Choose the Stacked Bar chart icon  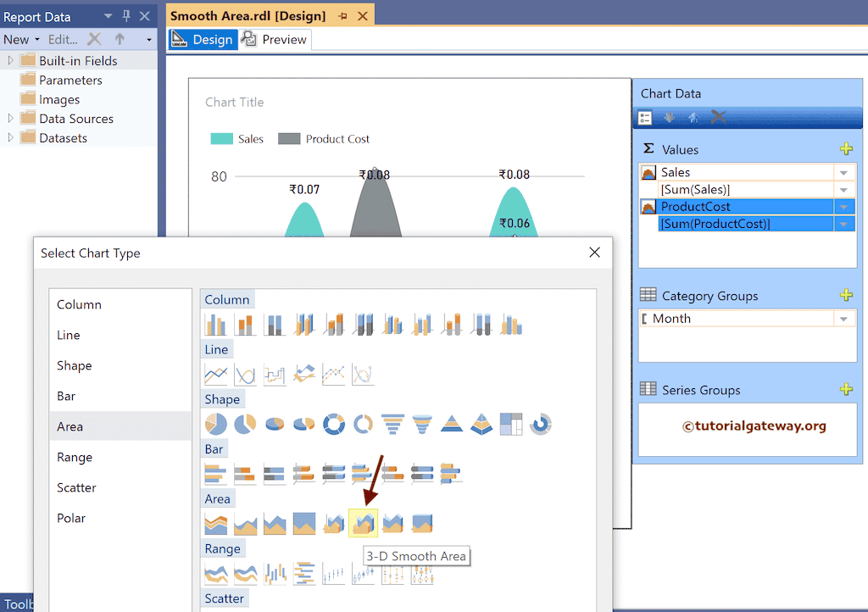tap(245, 474)
